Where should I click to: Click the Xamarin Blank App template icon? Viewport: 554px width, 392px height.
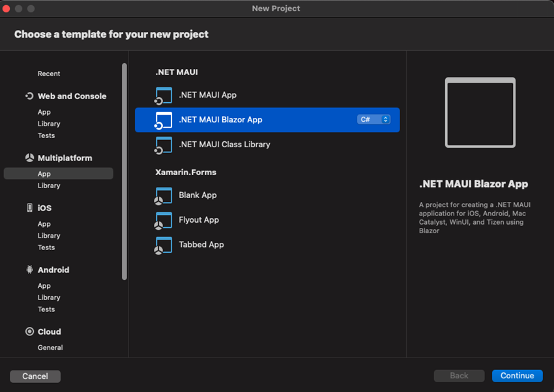tap(163, 195)
